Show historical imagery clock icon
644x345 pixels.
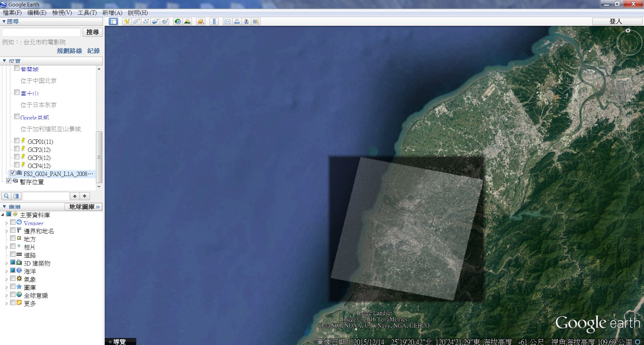tap(178, 21)
